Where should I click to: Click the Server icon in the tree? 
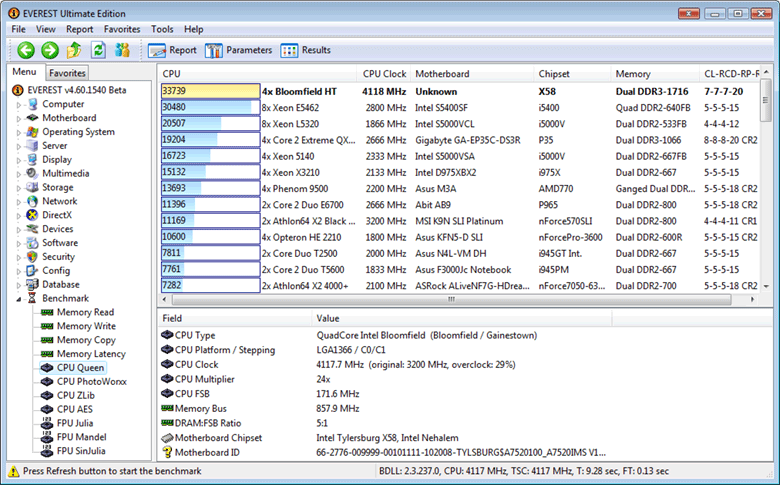(x=33, y=146)
